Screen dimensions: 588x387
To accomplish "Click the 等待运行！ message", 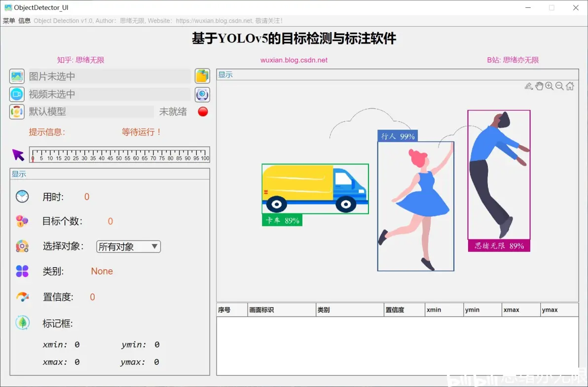I will pos(142,132).
